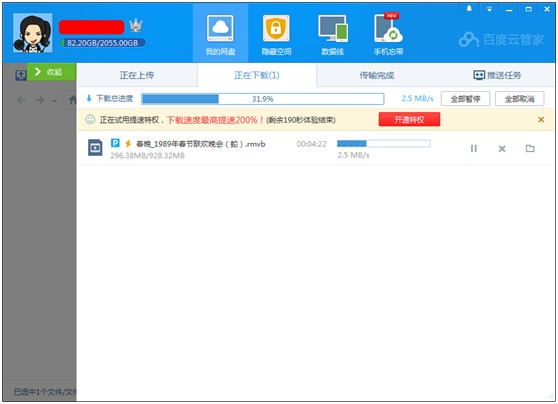Open 我的网盘 cloud drive icon

[x=220, y=35]
